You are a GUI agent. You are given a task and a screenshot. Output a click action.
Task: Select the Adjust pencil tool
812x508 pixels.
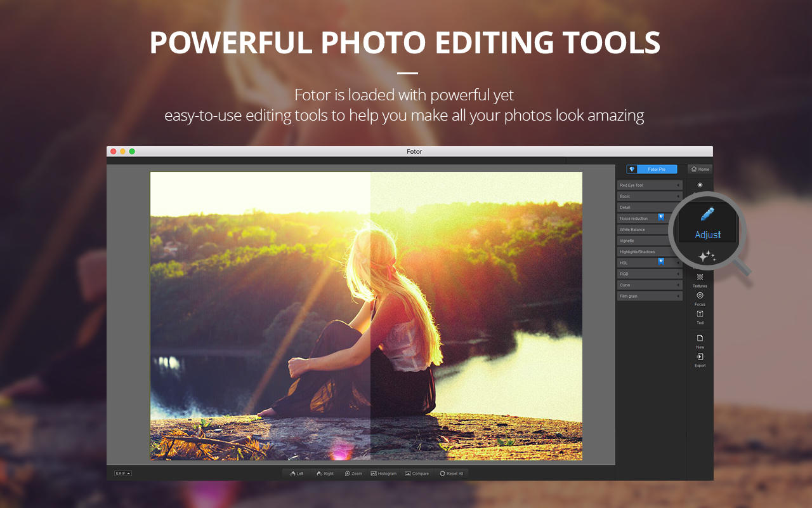[x=707, y=215]
